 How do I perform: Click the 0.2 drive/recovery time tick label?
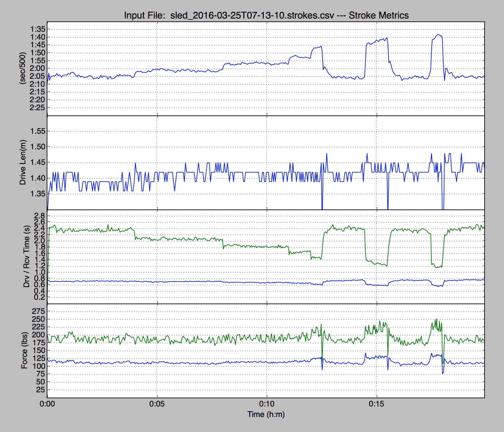(x=40, y=297)
